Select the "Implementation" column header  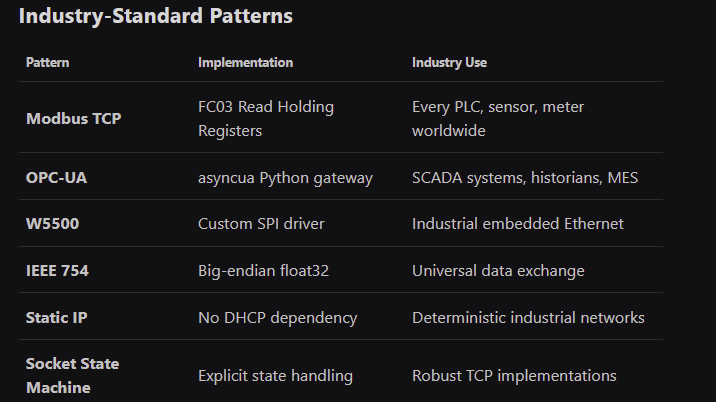(x=245, y=63)
